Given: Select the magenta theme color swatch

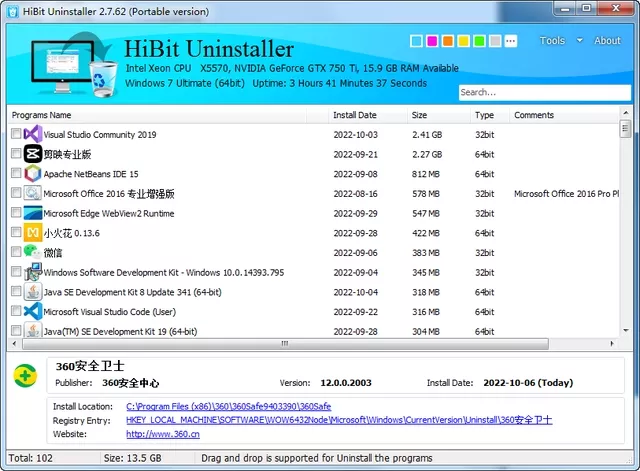Looking at the screenshot, I should click(432, 41).
